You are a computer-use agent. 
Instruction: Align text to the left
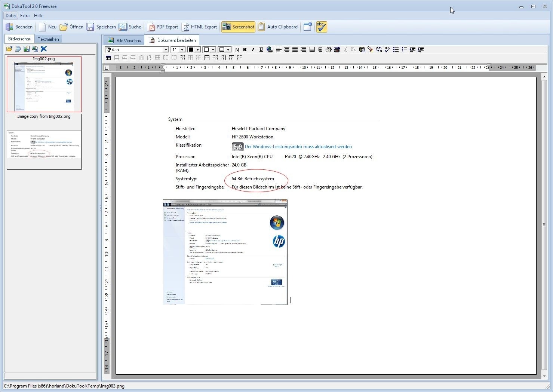[279, 49]
